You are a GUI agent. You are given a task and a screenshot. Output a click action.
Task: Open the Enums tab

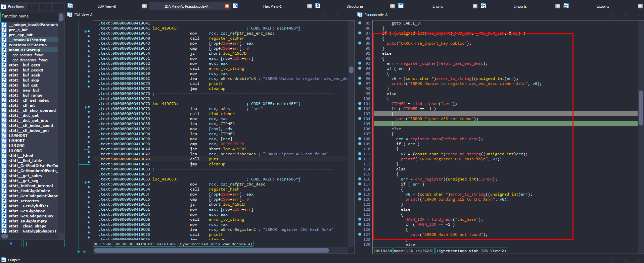(438, 6)
